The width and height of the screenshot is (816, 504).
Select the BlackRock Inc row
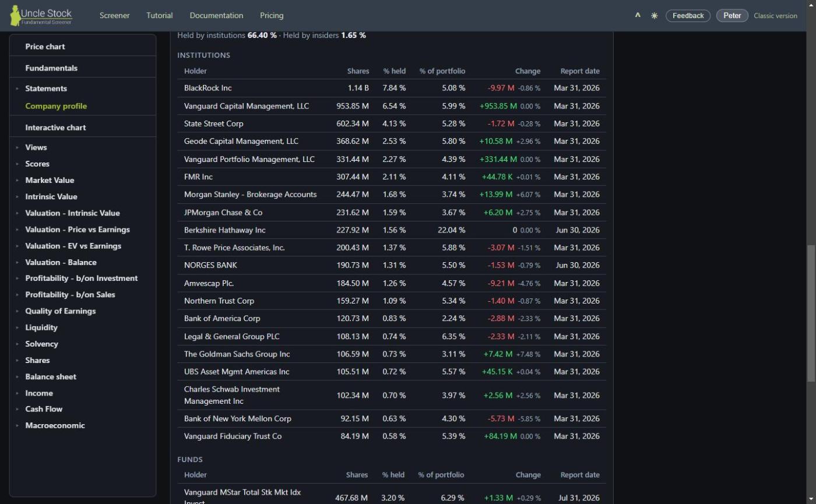[x=392, y=88]
